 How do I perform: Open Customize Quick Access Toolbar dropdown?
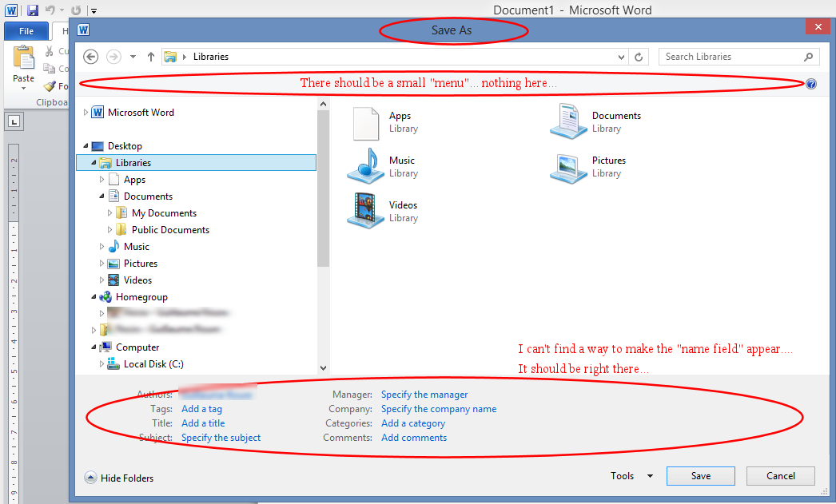pyautogui.click(x=94, y=10)
